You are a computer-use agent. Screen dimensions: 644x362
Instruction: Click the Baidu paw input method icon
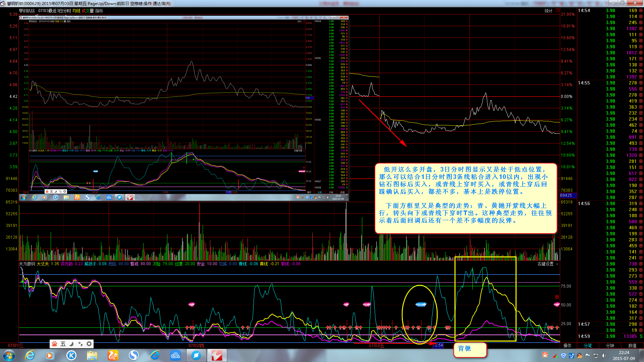point(54,344)
